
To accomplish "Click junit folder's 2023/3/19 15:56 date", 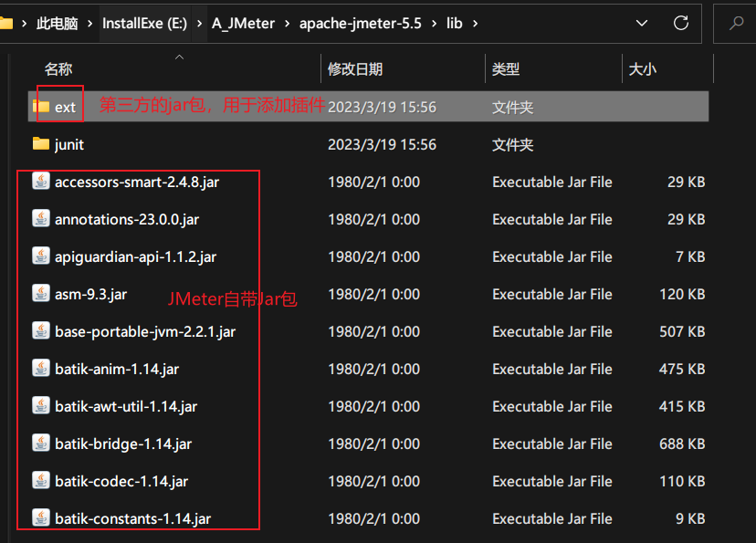I will [x=382, y=144].
